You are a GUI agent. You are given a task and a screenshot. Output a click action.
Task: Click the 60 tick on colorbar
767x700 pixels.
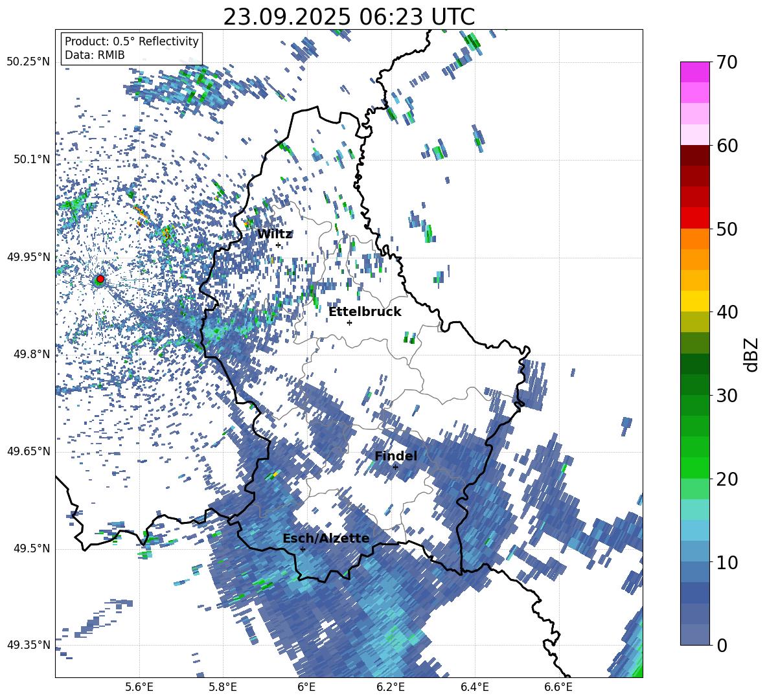(x=727, y=146)
